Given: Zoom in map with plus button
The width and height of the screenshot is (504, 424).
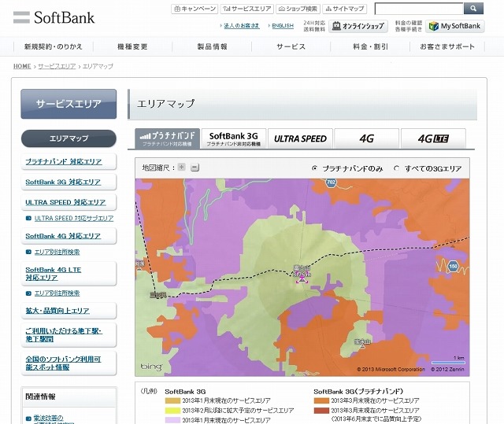Looking at the screenshot, I should pos(182,167).
